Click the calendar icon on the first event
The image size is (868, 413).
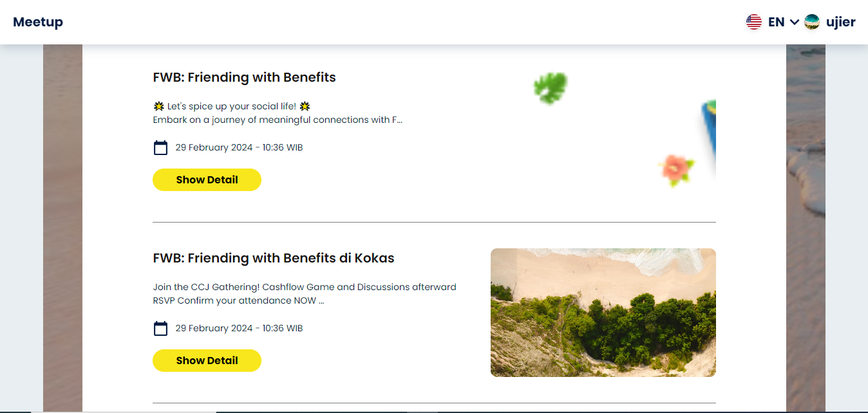click(160, 147)
